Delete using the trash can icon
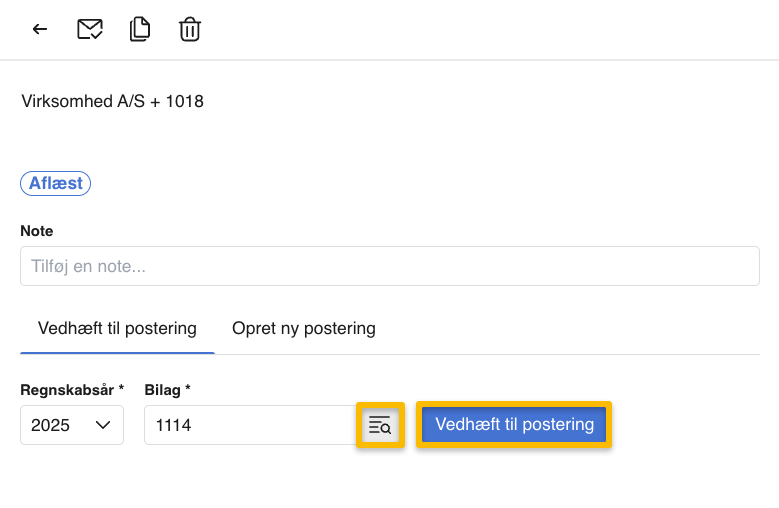 tap(190, 30)
